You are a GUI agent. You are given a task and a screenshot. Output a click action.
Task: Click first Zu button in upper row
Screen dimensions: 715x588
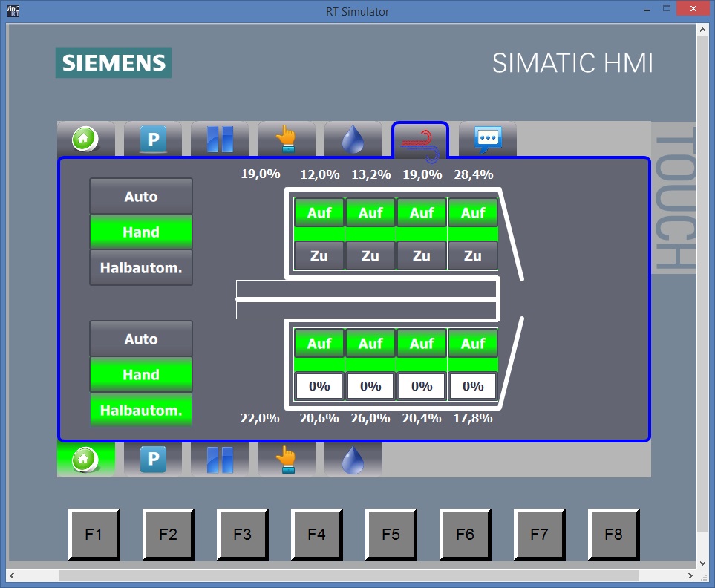coord(319,255)
